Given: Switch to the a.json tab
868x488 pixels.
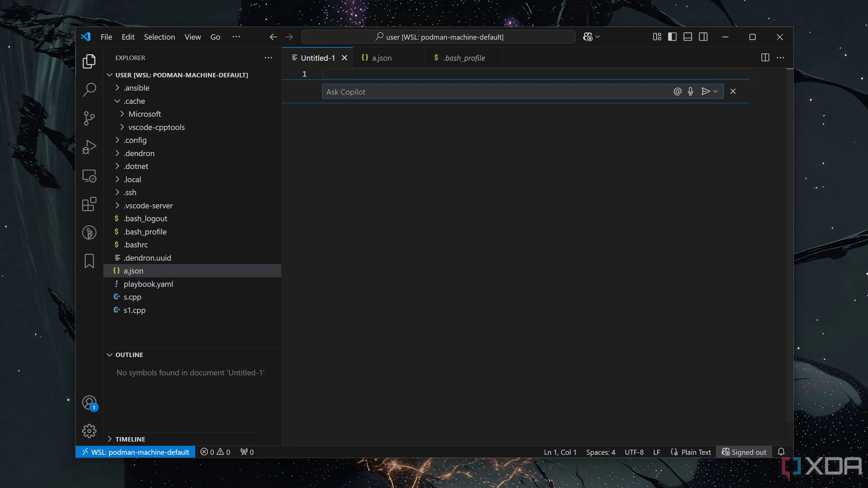Looking at the screenshot, I should (x=388, y=58).
